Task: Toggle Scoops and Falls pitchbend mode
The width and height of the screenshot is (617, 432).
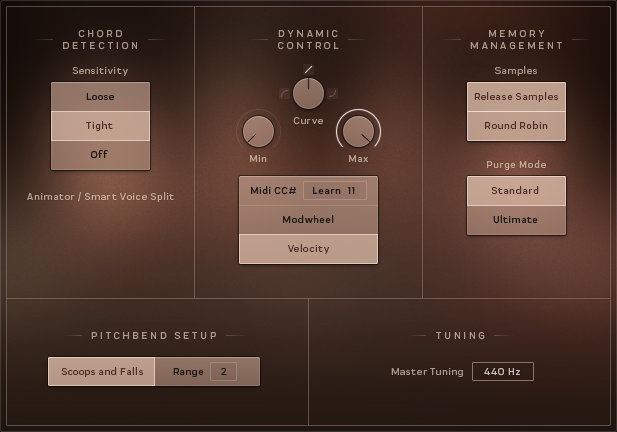Action: [x=102, y=372]
